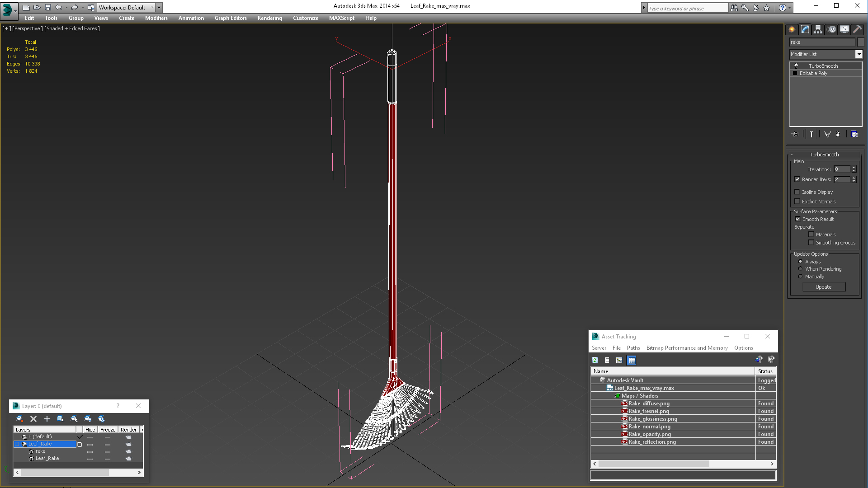Image resolution: width=868 pixels, height=488 pixels.
Task: Create New Layer in Layer dialog
Action: pyautogui.click(x=20, y=419)
